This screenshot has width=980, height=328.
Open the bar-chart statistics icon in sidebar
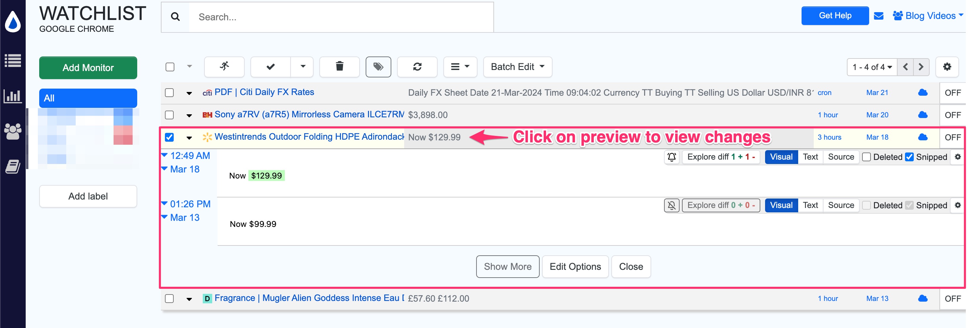click(x=13, y=96)
